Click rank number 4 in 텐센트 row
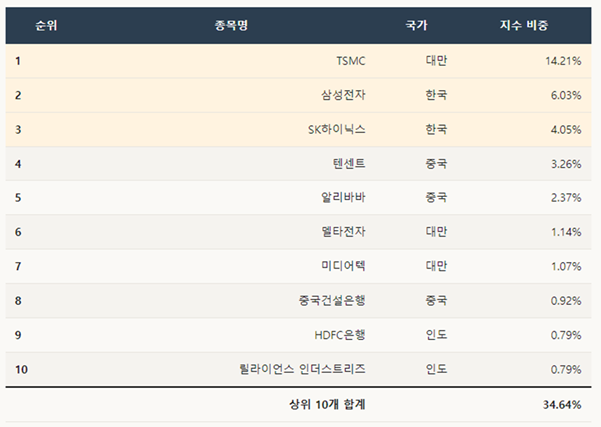 18,164
